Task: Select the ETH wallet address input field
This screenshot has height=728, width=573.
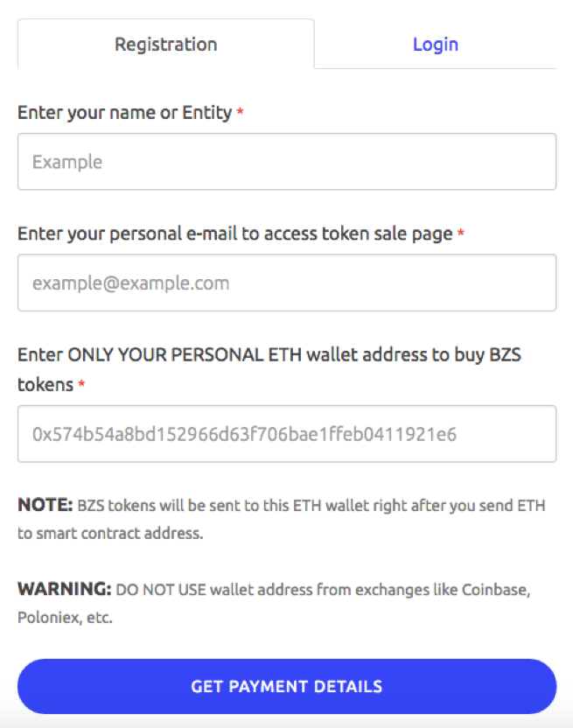Action: point(287,434)
